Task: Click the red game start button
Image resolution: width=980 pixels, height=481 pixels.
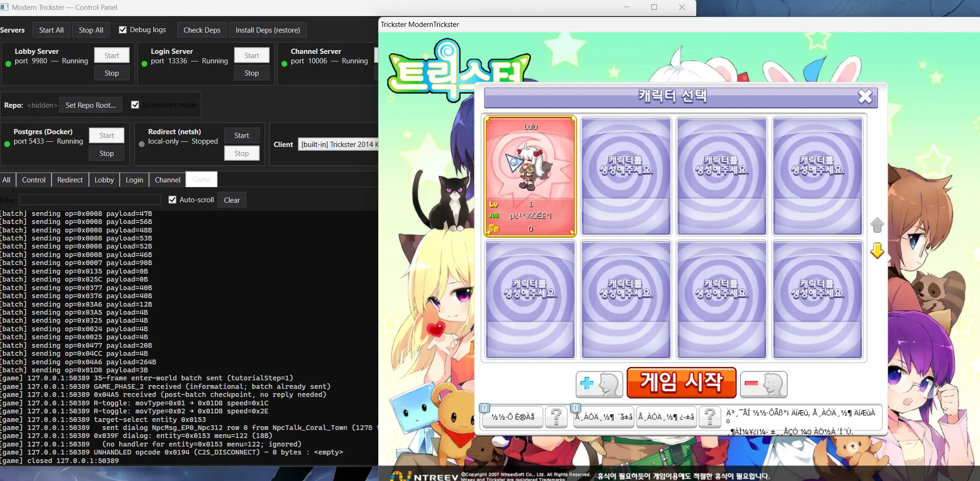Action: click(682, 383)
